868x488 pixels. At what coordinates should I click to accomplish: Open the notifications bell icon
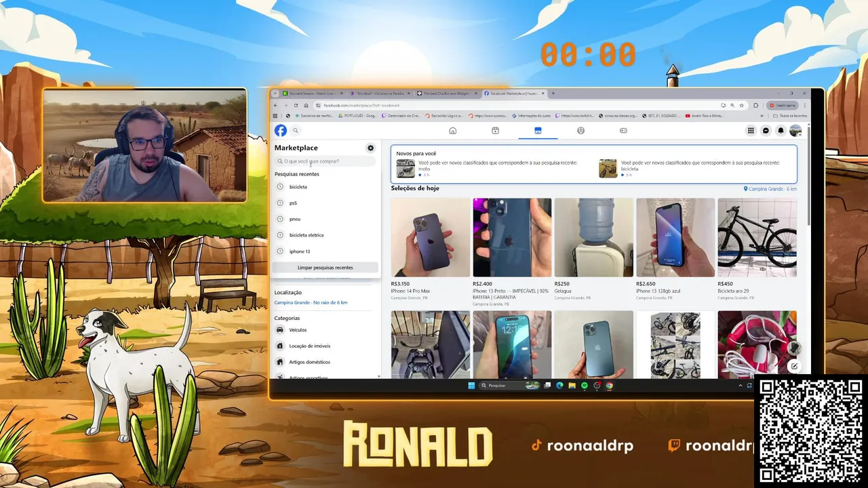point(781,131)
